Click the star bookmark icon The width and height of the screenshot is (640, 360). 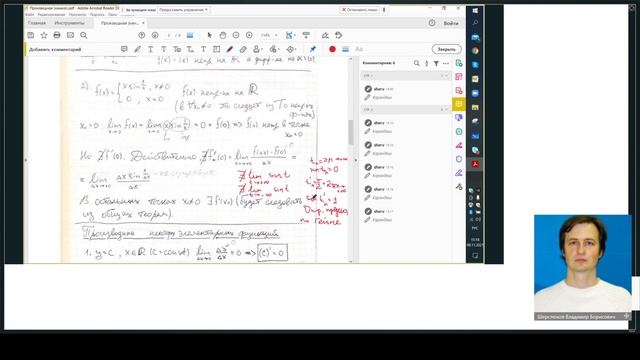click(x=44, y=36)
